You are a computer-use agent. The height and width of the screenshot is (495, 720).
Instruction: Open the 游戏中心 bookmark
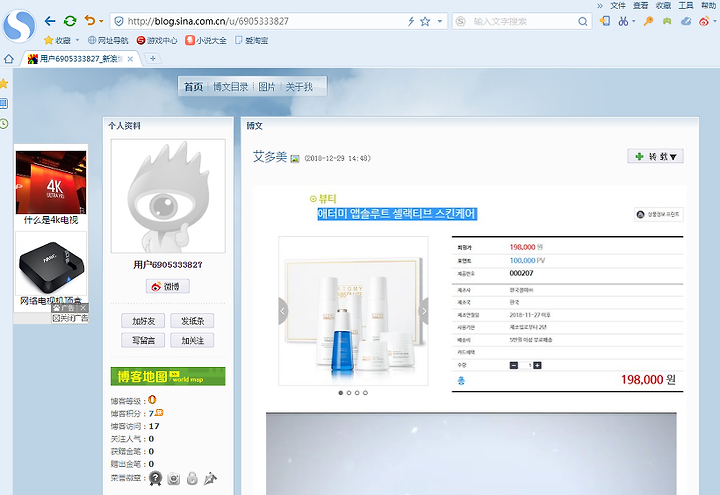coord(157,40)
